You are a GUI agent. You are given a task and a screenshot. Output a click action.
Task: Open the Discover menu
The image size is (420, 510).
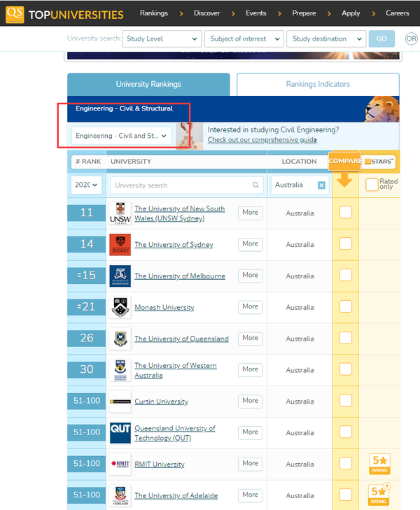207,13
